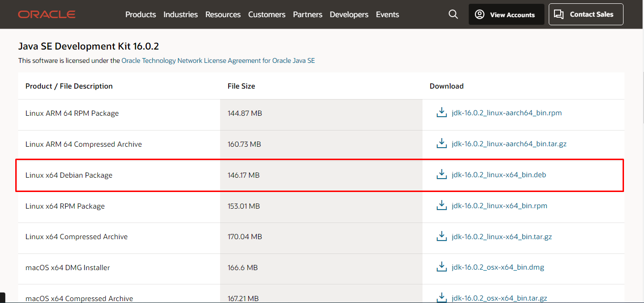Viewport: 644px width, 303px height.
Task: Open the Customers menu
Action: coord(267,14)
